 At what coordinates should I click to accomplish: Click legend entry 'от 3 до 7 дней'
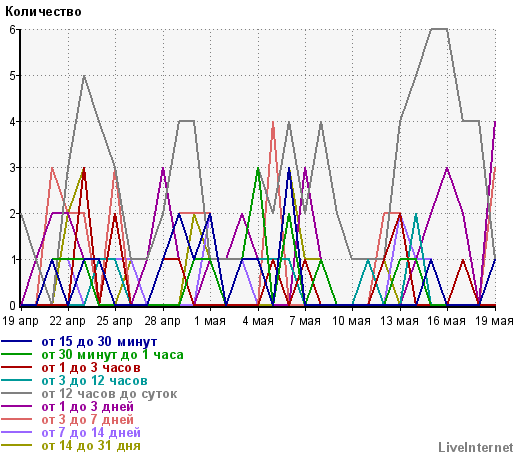(87, 420)
